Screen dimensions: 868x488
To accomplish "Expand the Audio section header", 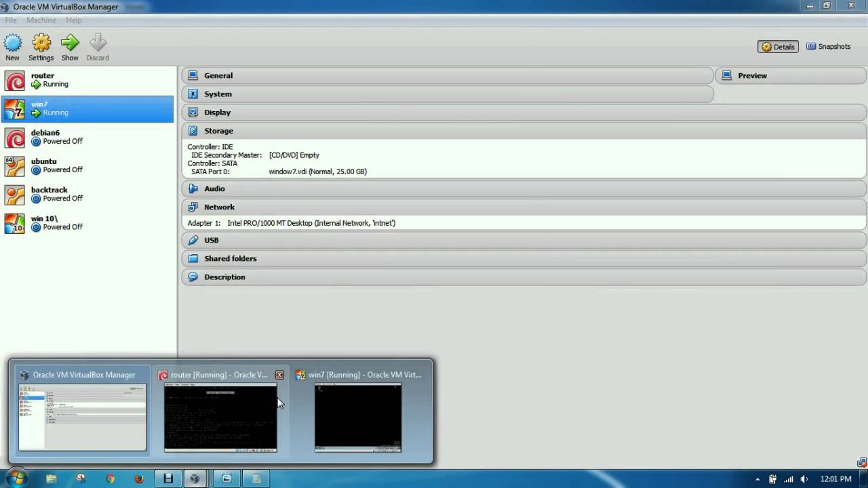I will (524, 188).
